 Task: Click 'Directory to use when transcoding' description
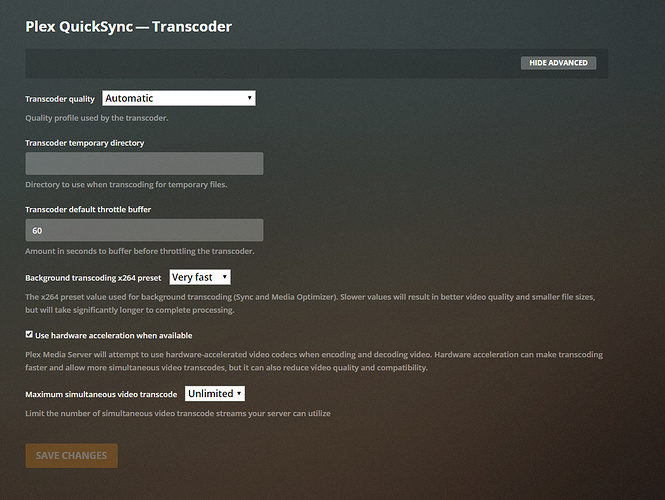tap(126, 184)
